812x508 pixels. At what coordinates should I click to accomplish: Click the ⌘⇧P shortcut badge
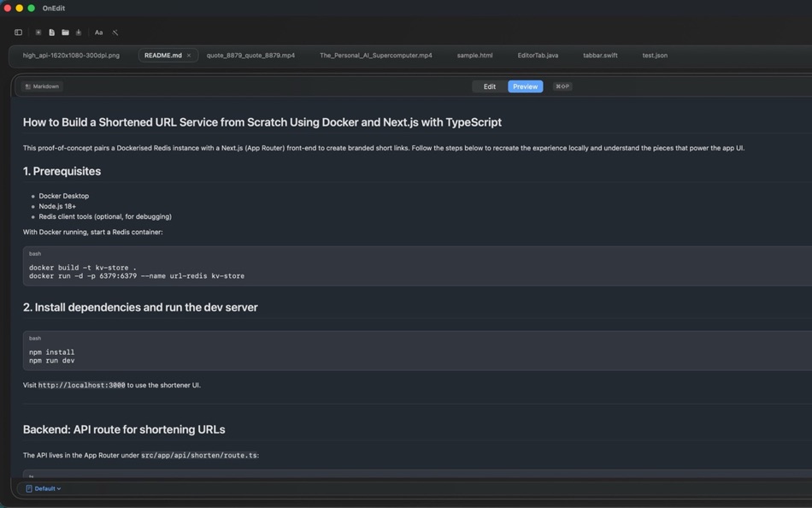point(562,86)
